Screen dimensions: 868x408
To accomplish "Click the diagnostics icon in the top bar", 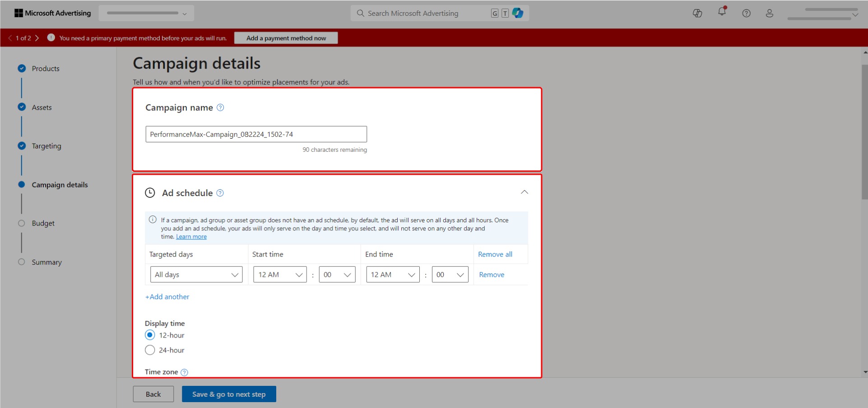I will point(697,13).
